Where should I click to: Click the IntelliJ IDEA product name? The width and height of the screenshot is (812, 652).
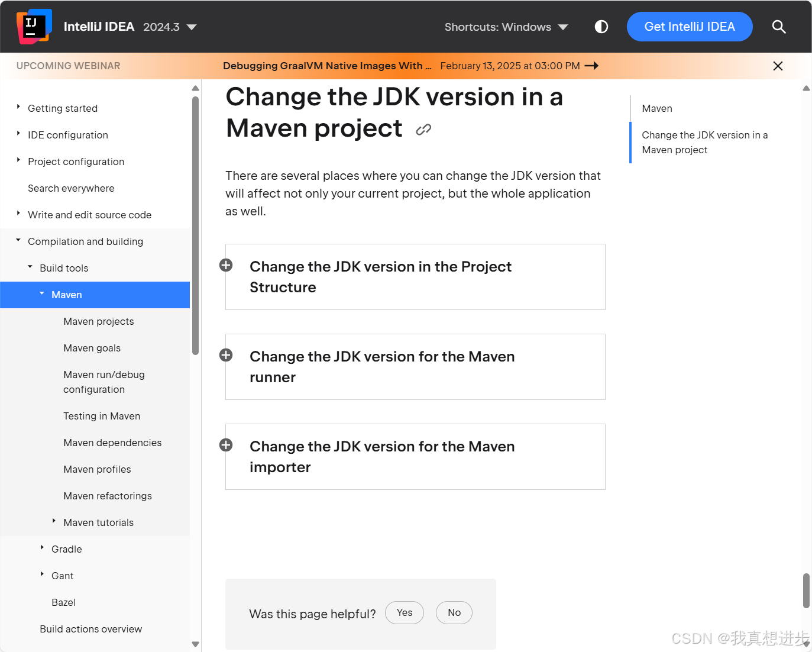[99, 27]
